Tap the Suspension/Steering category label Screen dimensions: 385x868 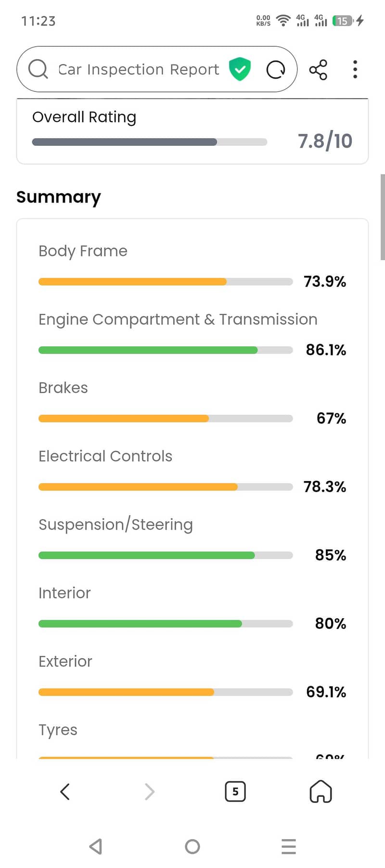[115, 524]
